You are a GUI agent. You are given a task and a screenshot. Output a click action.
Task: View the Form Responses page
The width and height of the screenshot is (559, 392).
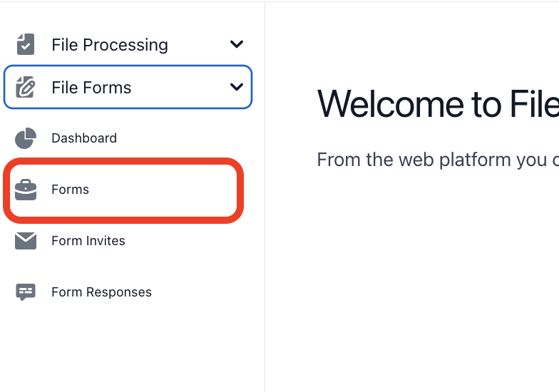(101, 292)
